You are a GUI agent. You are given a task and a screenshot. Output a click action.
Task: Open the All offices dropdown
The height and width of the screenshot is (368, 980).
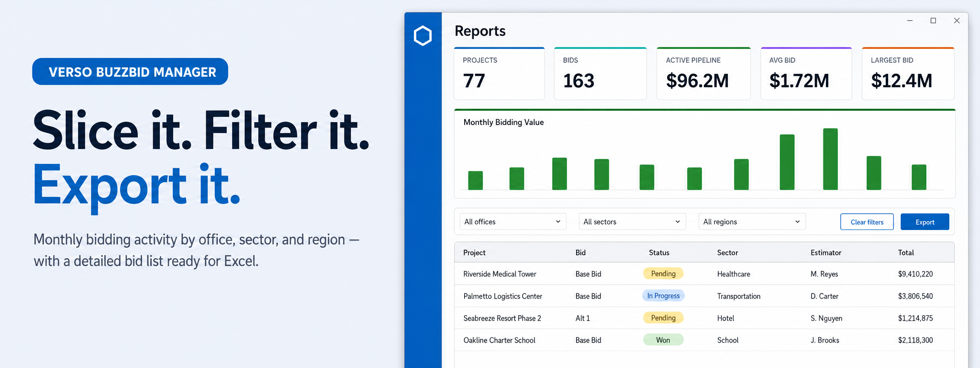[x=512, y=222]
